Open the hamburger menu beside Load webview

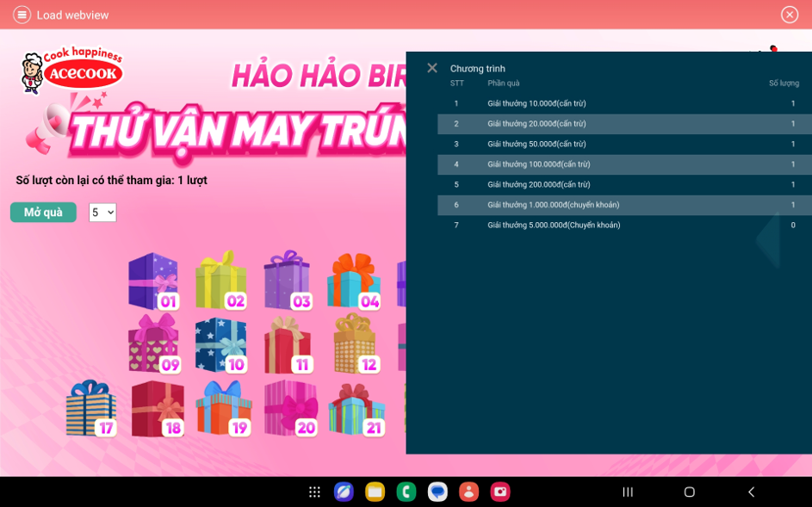click(22, 15)
